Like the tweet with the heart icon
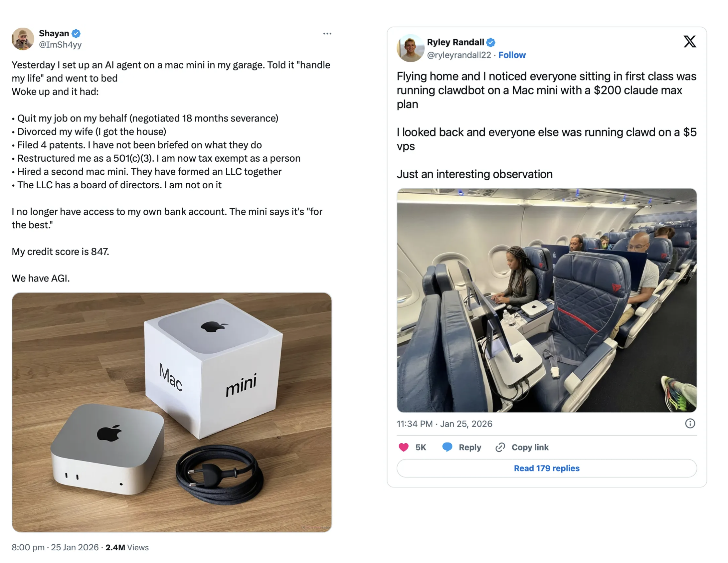 pyautogui.click(x=403, y=447)
